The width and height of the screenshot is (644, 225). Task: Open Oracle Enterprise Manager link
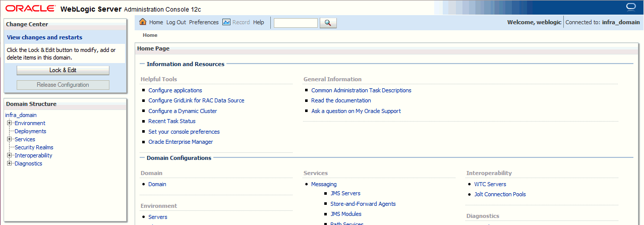[x=181, y=142]
